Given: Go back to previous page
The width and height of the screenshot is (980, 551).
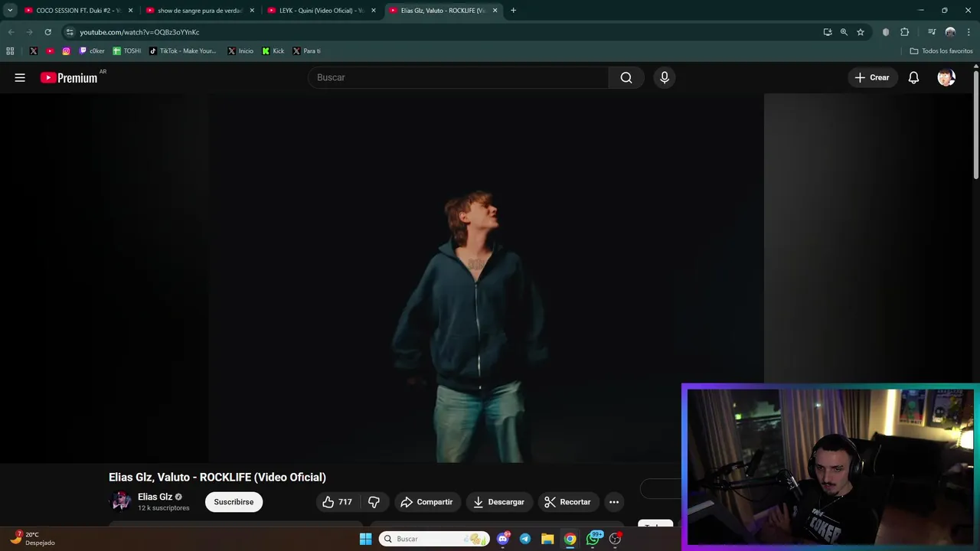Looking at the screenshot, I should 11,32.
